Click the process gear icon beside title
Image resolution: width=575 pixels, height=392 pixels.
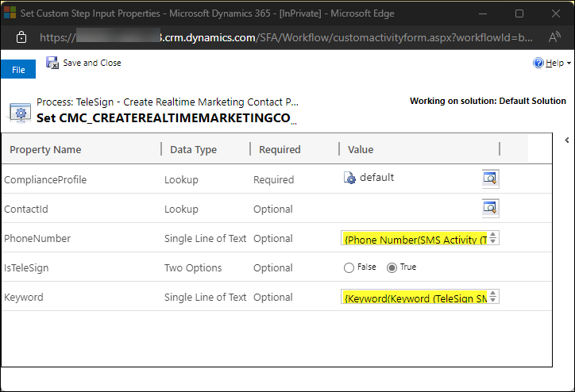pyautogui.click(x=20, y=112)
